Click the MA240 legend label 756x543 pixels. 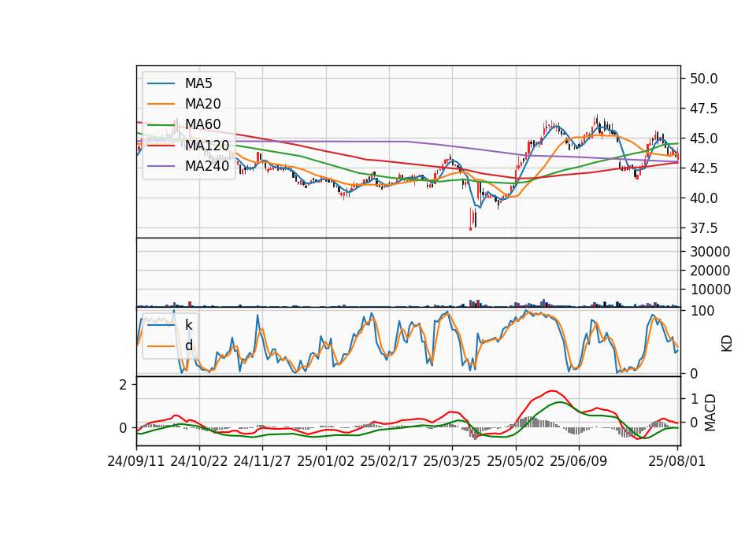coord(207,166)
